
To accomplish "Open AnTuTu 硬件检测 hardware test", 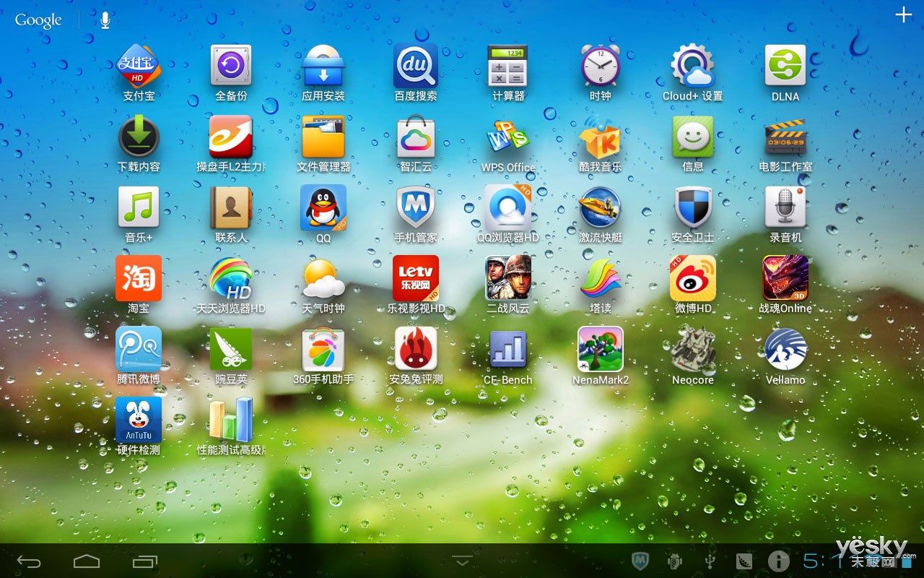I will pos(139,420).
